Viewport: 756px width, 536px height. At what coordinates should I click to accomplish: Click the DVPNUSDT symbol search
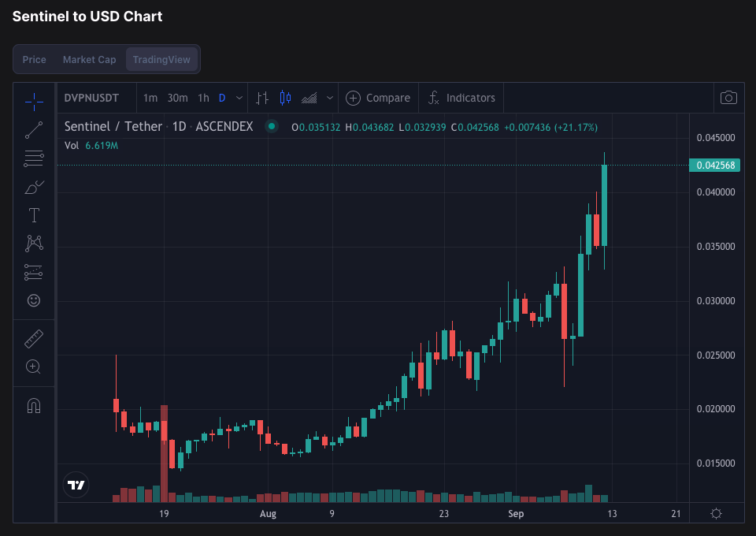[x=91, y=98]
